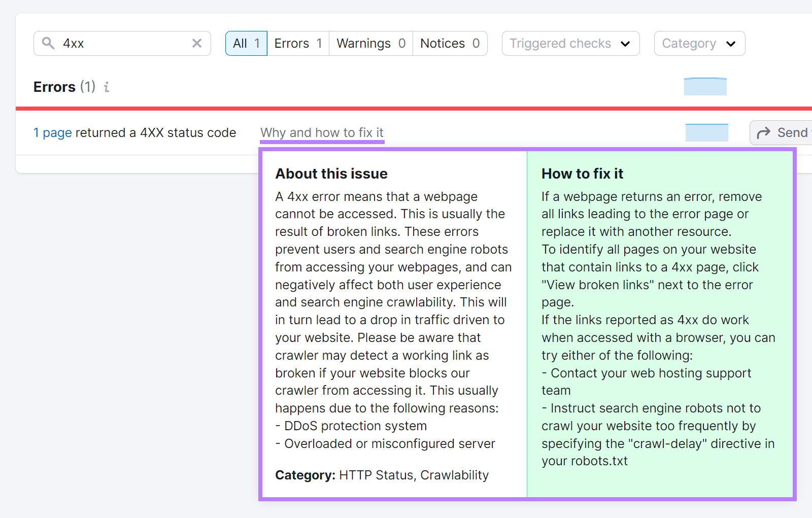Open the Triggered checks filter dropdown
The width and height of the screenshot is (812, 518).
click(570, 44)
